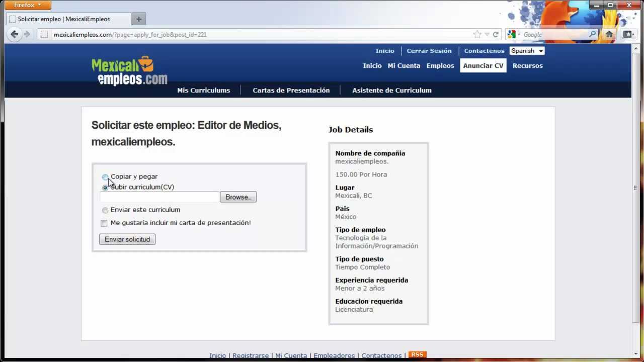
Task: Click the MexicaliEmpleos.com logo
Action: (x=129, y=71)
